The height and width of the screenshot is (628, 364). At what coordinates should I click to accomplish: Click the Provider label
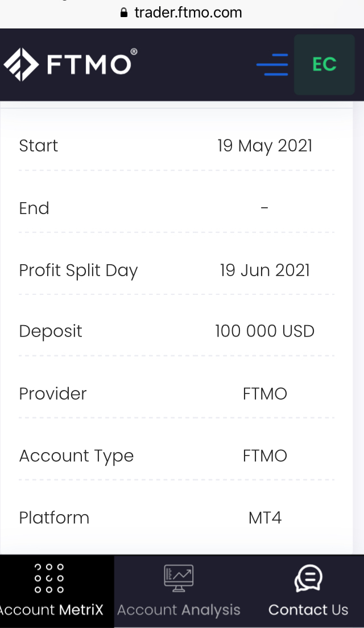click(53, 393)
